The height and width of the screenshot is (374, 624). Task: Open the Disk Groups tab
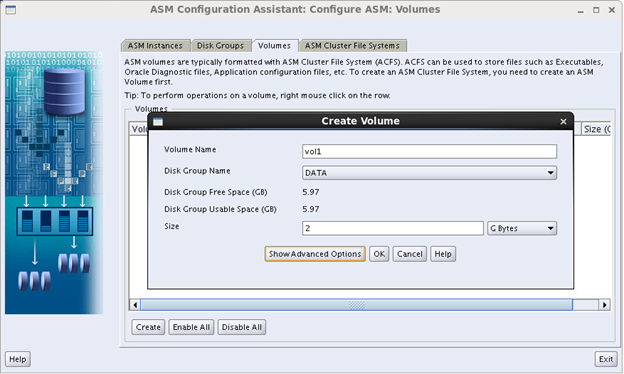tap(220, 46)
